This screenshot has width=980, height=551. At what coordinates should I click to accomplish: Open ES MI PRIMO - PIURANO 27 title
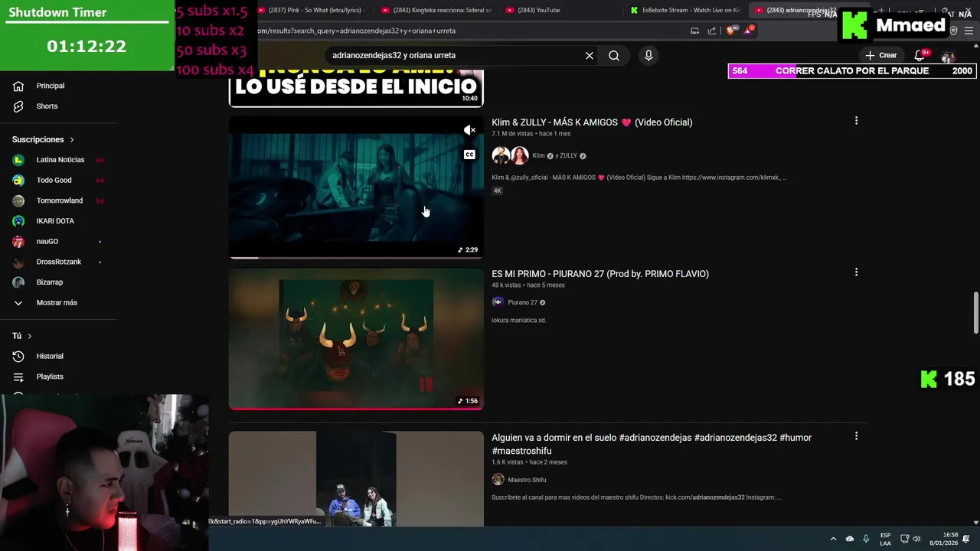[x=600, y=274]
